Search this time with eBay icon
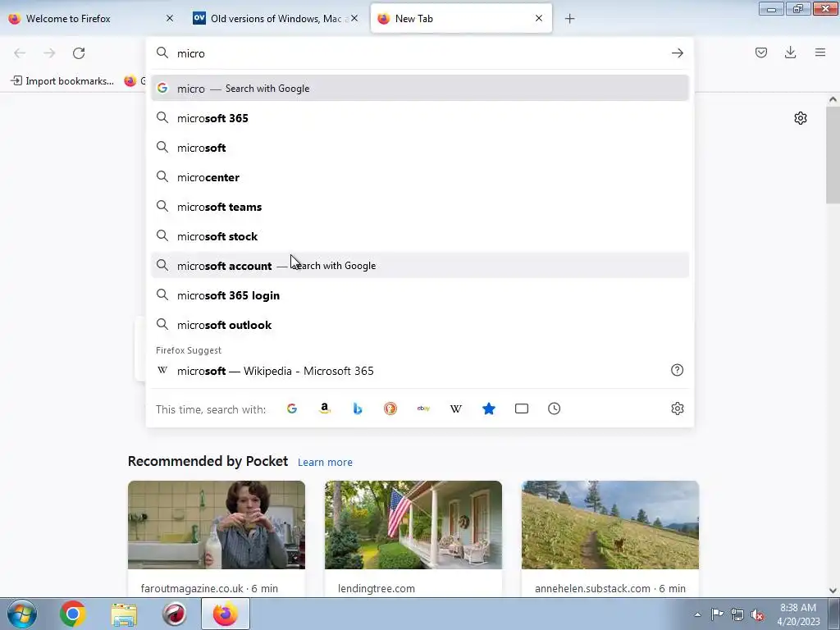 pyautogui.click(x=423, y=409)
